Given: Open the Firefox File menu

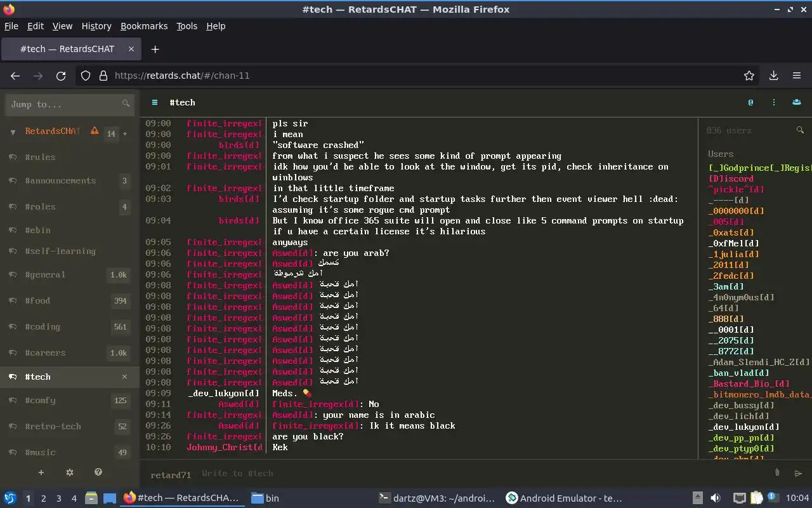Looking at the screenshot, I should click(11, 26).
